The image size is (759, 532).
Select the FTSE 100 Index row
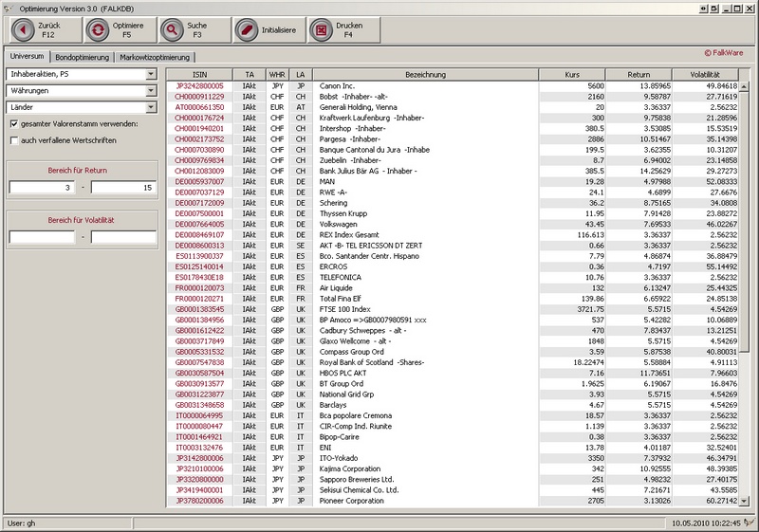(x=453, y=309)
